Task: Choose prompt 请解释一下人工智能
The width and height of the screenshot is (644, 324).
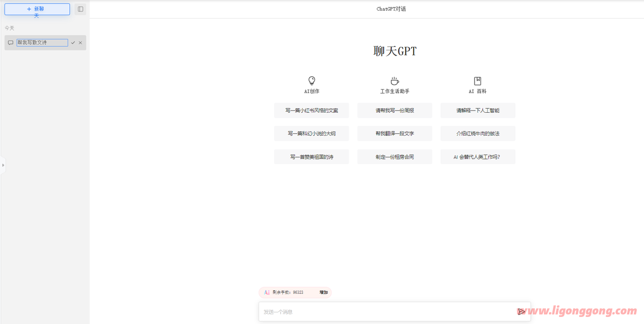Action: [x=477, y=110]
